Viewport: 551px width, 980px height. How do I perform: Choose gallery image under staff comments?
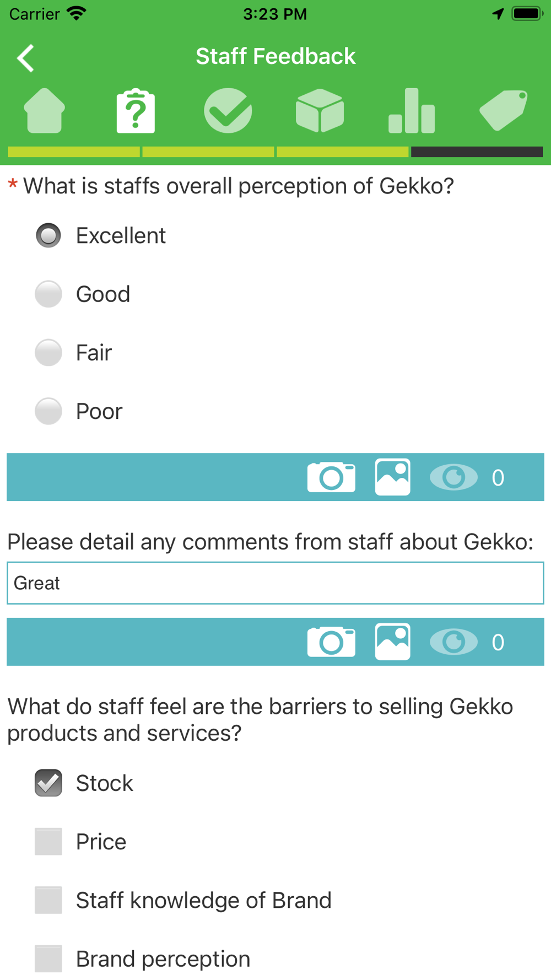[x=393, y=642]
